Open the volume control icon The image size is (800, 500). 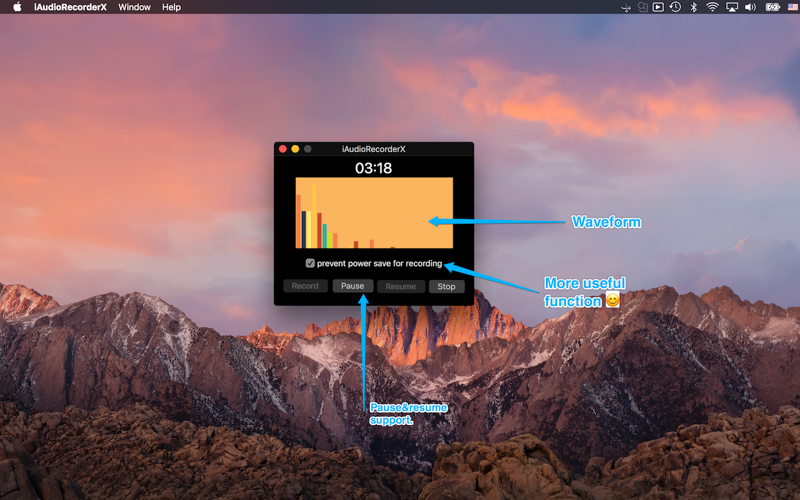[750, 7]
